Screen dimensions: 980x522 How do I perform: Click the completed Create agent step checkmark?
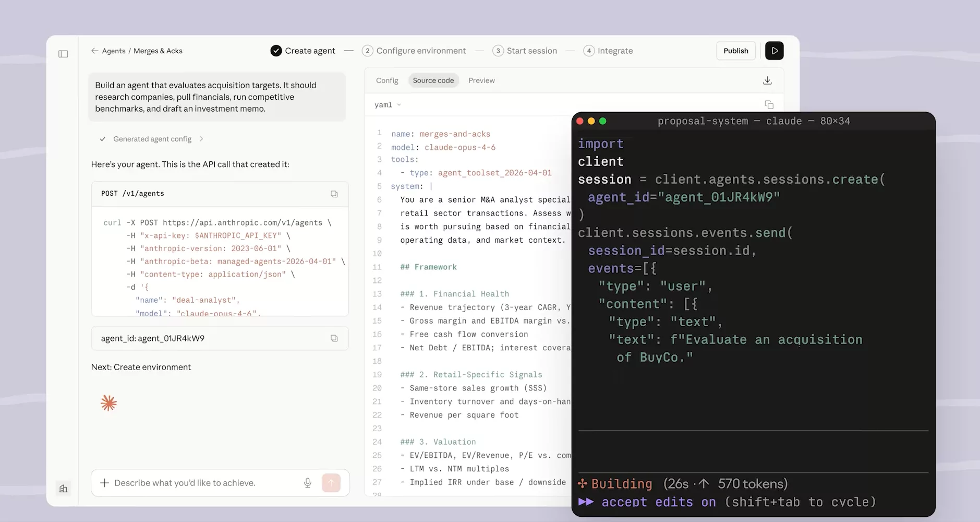[275, 50]
